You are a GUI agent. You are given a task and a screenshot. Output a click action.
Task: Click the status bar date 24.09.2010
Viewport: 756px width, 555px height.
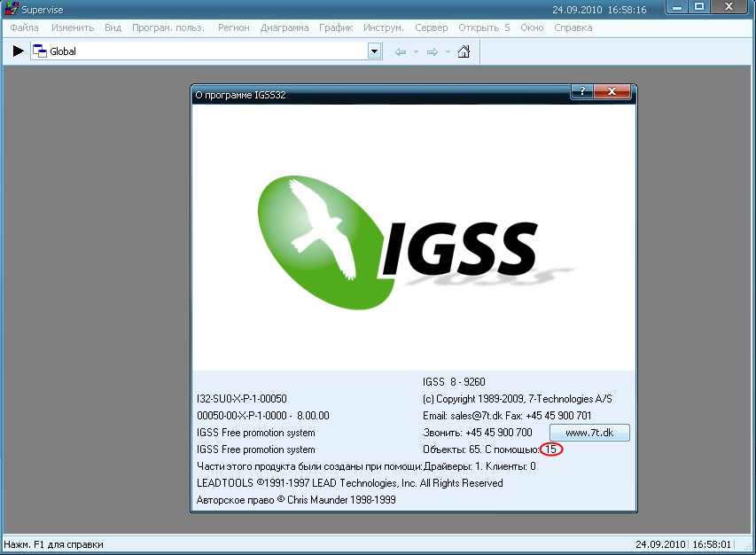660,544
